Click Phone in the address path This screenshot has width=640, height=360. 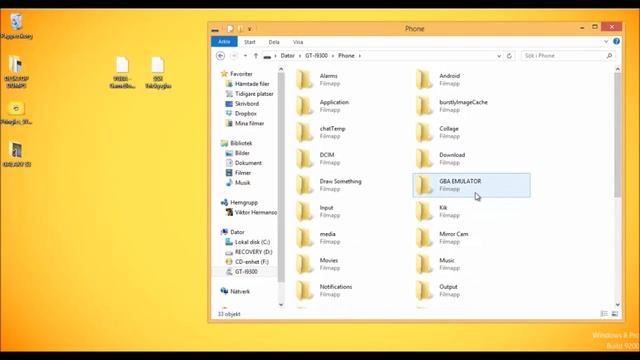coord(346,56)
